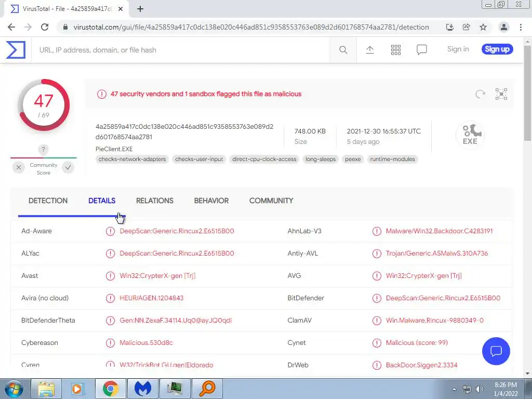
Task: Click the DrWeb BackDoor.Siggen2.3334 text
Action: coord(421,365)
